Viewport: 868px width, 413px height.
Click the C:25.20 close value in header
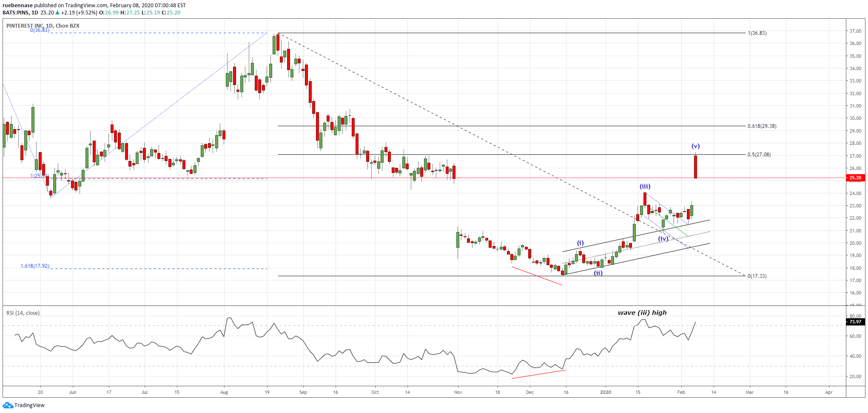pos(171,13)
